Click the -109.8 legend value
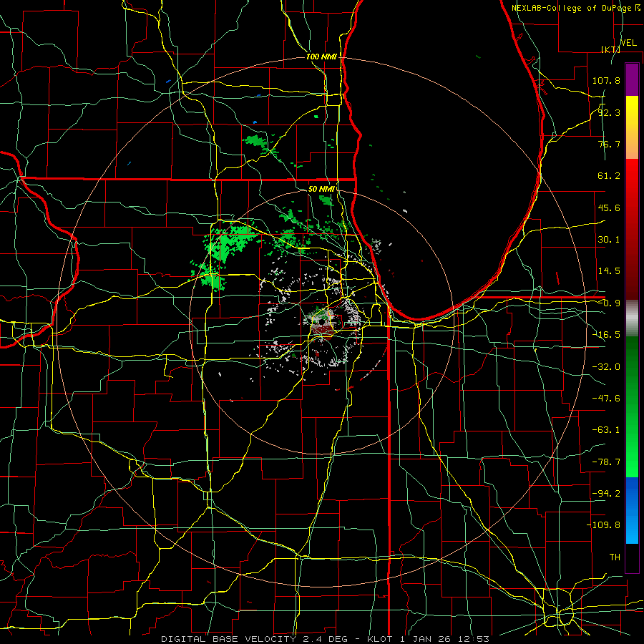Screen dimensions: 644x644 pos(603,525)
